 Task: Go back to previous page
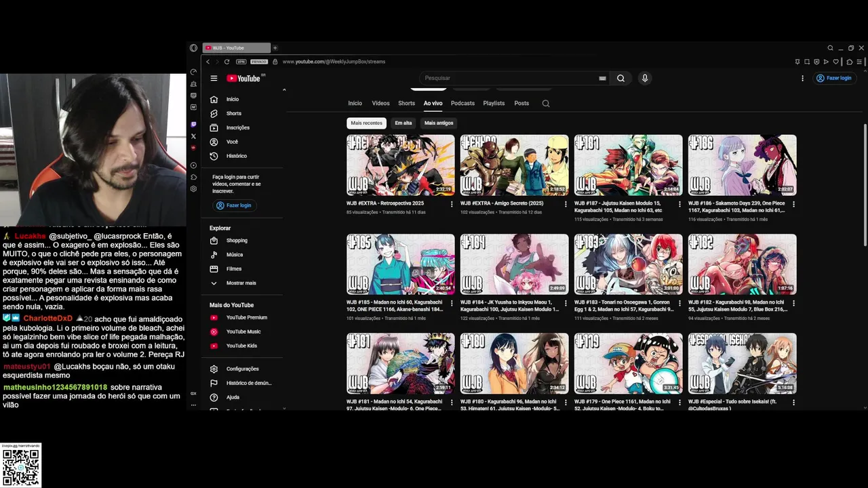208,62
